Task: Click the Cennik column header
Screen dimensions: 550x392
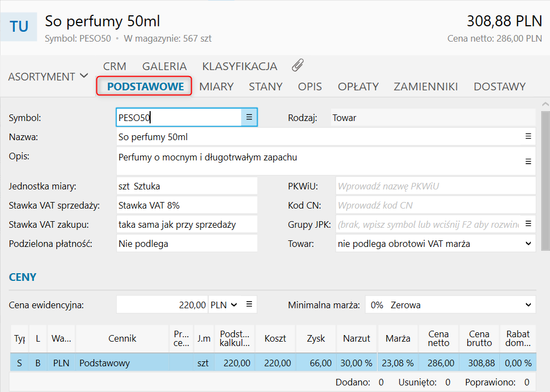Action: (122, 338)
